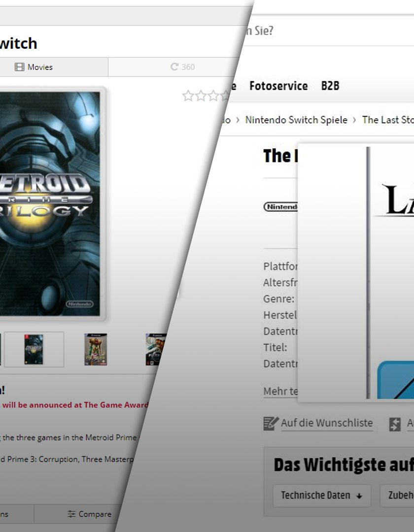Select the Switch box art thumbnail
The height and width of the screenshot is (532, 414).
[34, 349]
